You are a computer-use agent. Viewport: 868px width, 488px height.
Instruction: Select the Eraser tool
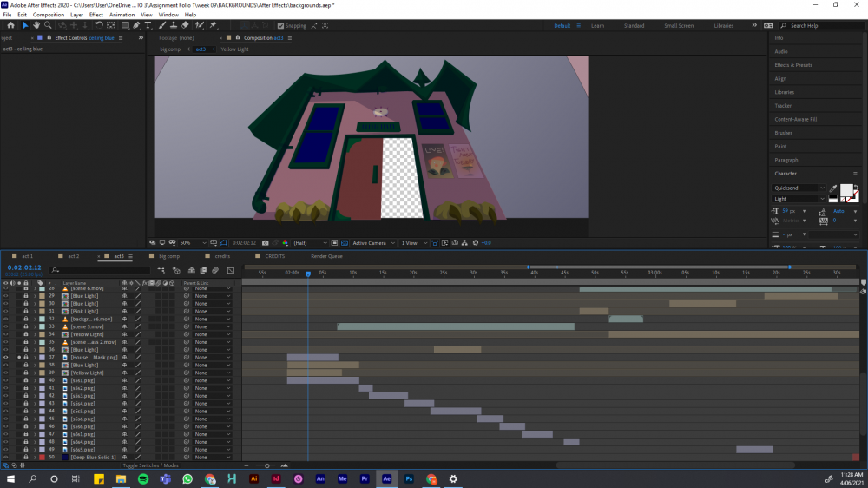point(185,25)
